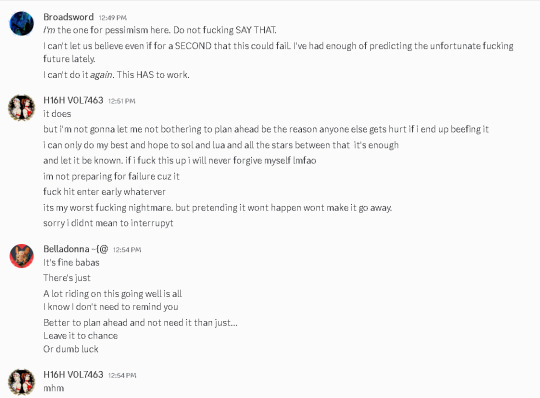Select the "it does" message

click(57, 114)
